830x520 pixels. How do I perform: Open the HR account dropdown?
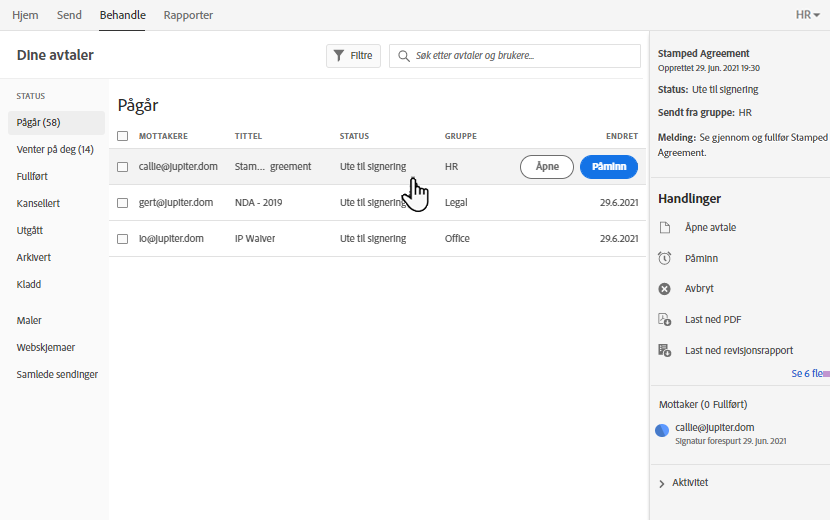[x=807, y=15]
